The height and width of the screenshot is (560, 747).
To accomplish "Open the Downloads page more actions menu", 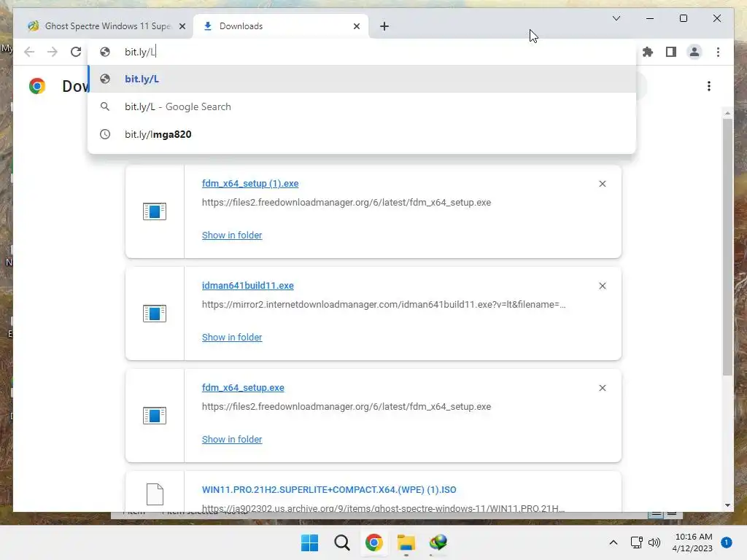I will [x=709, y=86].
